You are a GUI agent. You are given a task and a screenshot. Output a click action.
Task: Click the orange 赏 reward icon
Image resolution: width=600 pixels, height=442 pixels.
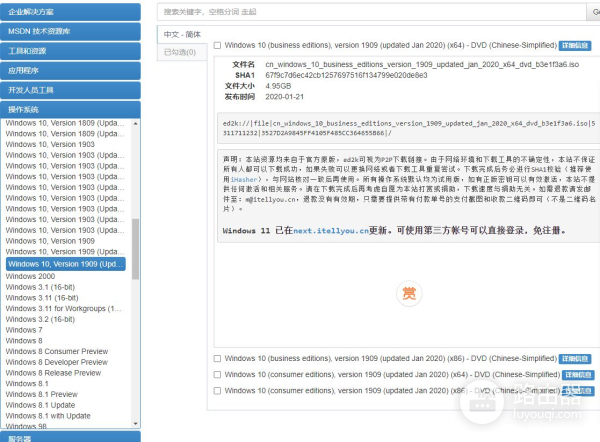coord(409,294)
